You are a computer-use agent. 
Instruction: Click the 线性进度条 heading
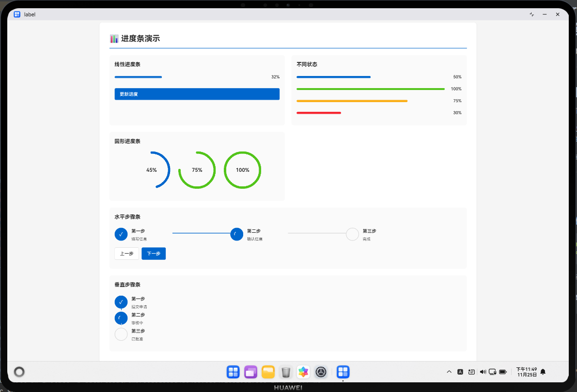(x=127, y=64)
